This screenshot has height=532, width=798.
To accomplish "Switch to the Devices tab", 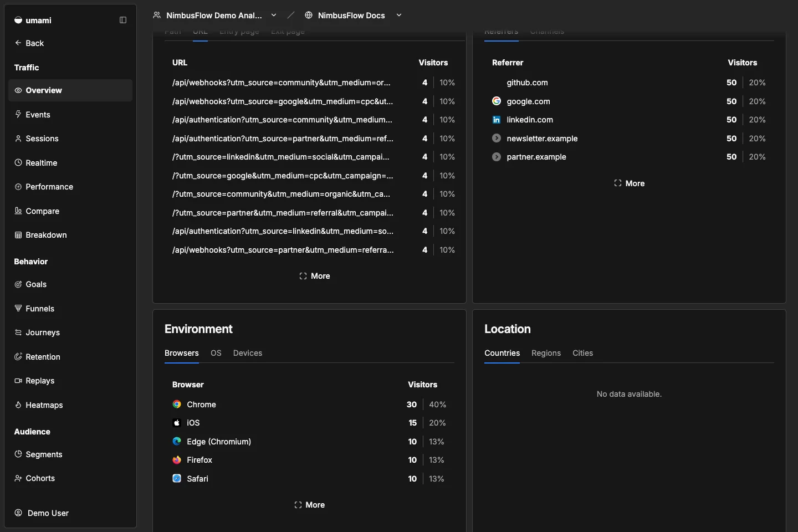I will coord(248,353).
